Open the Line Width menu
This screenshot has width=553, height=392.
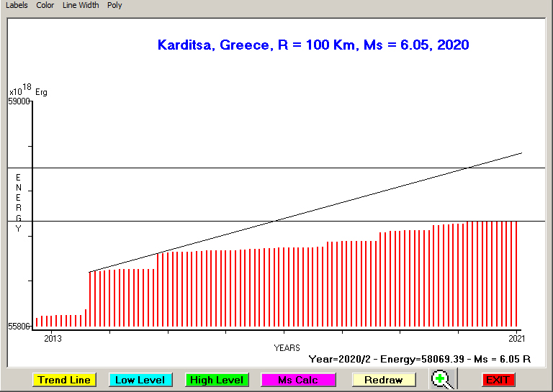81,5
